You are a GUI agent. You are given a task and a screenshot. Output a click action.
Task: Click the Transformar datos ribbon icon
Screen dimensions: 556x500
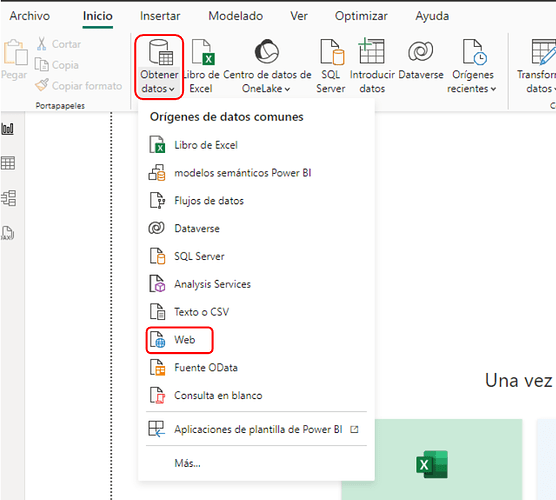[x=544, y=52]
